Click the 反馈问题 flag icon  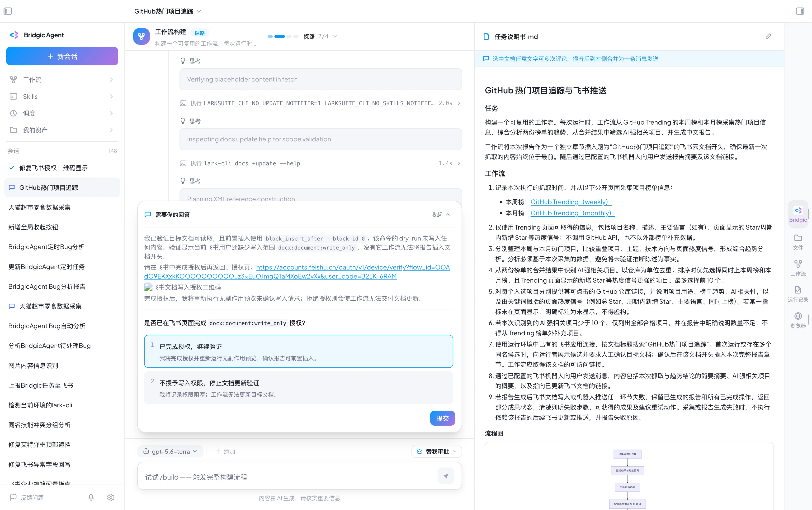tap(13, 497)
